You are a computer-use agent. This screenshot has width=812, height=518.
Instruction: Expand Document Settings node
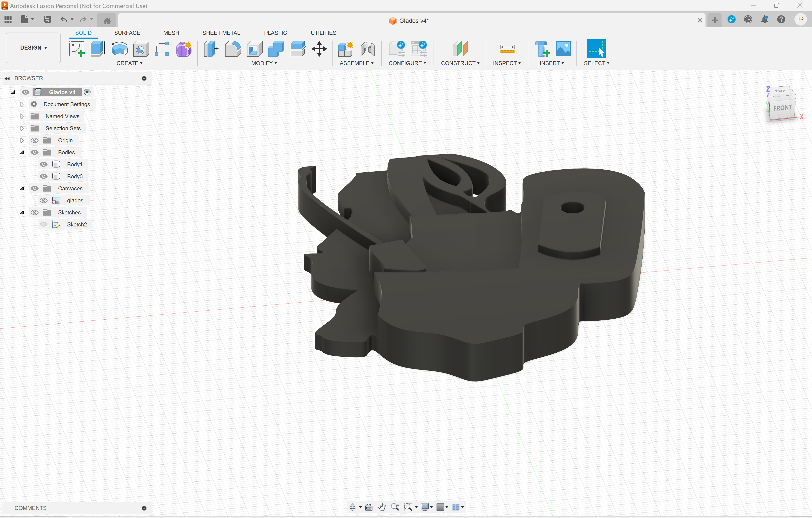click(22, 104)
